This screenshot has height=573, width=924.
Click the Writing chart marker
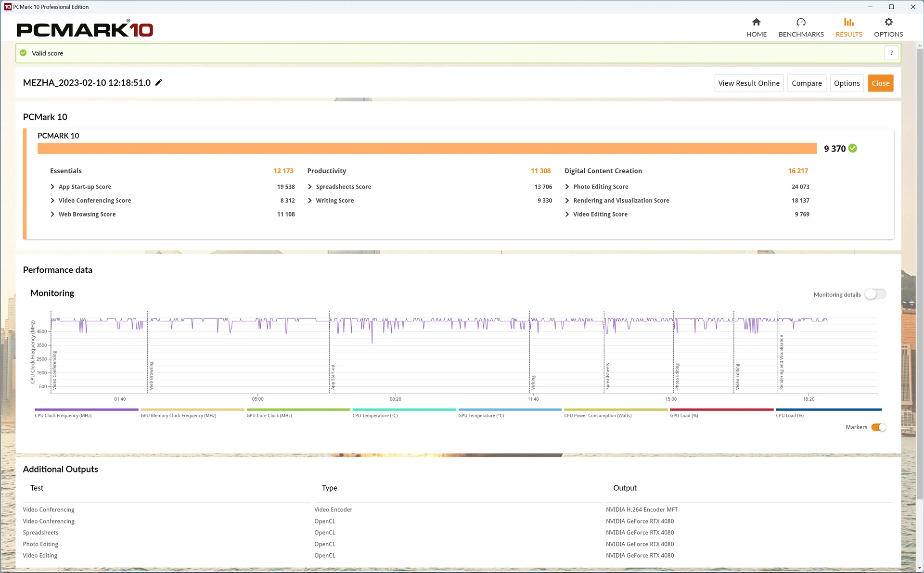[x=533, y=382]
